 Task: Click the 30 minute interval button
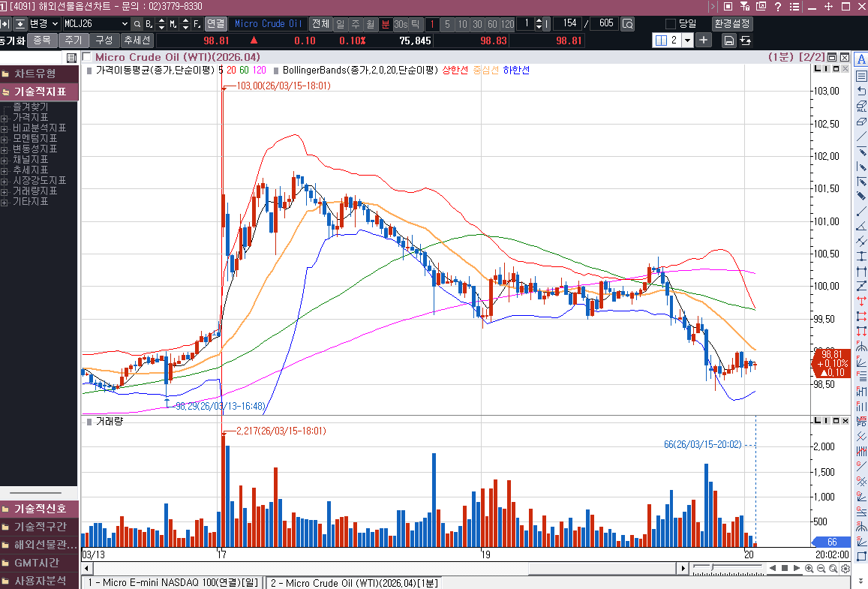[x=477, y=24]
